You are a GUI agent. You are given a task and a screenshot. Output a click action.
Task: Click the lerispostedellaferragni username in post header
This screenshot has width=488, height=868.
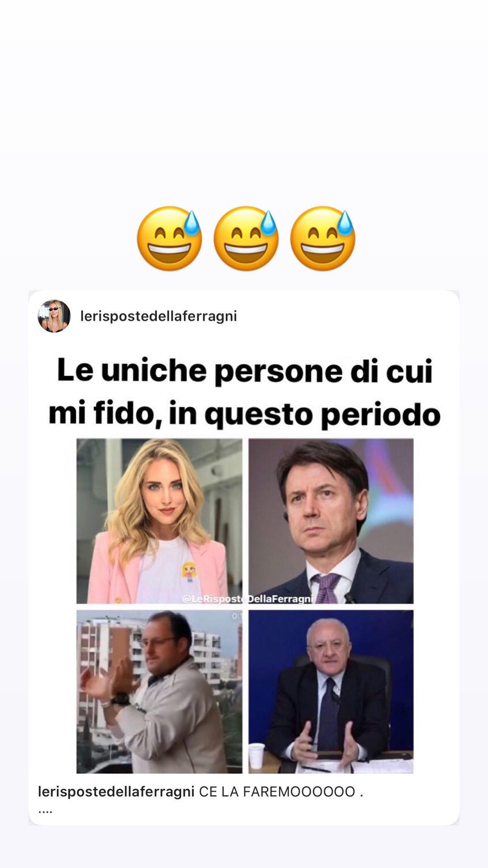pyautogui.click(x=159, y=316)
